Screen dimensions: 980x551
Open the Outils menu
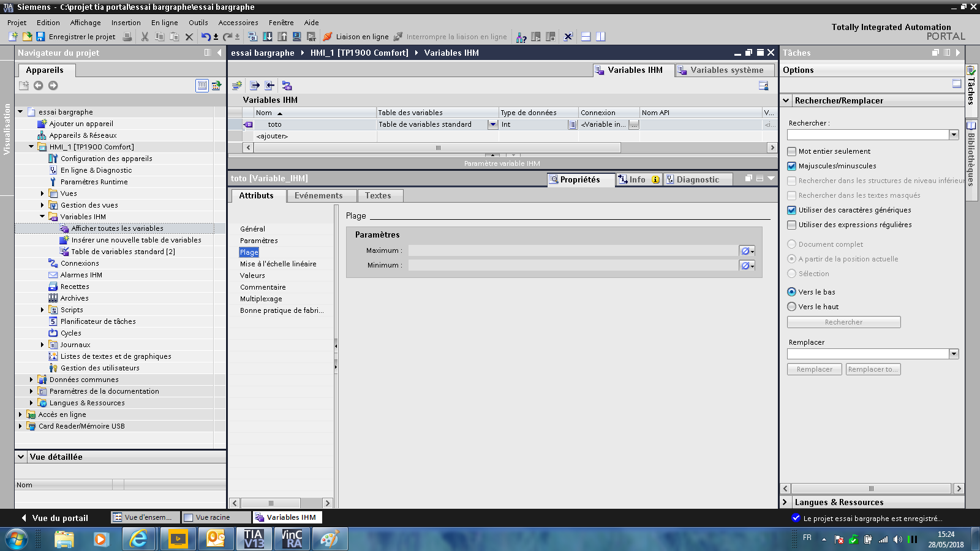[x=198, y=23]
